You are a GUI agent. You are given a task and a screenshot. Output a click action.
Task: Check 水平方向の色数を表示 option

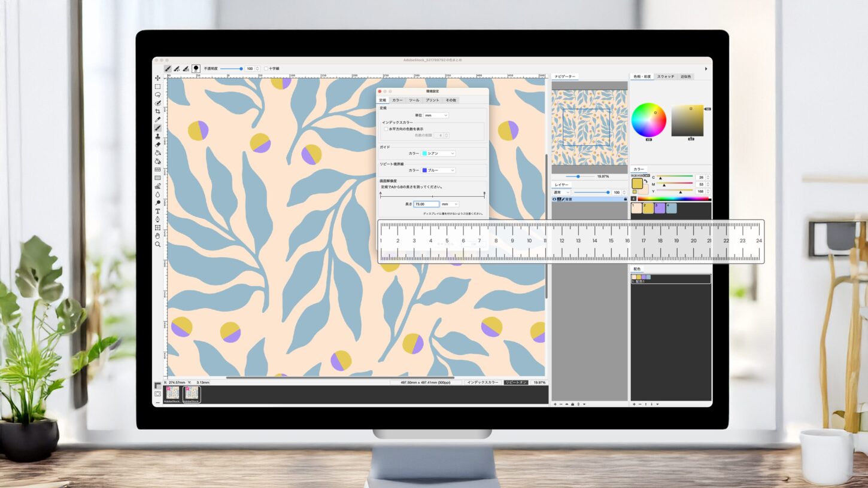click(386, 129)
